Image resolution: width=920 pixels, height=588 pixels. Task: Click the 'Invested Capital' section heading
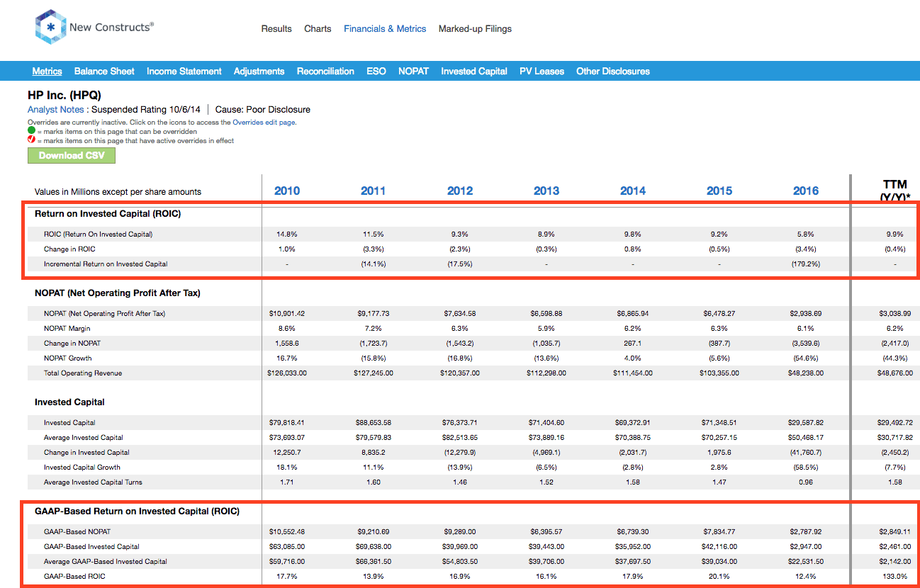click(x=69, y=402)
